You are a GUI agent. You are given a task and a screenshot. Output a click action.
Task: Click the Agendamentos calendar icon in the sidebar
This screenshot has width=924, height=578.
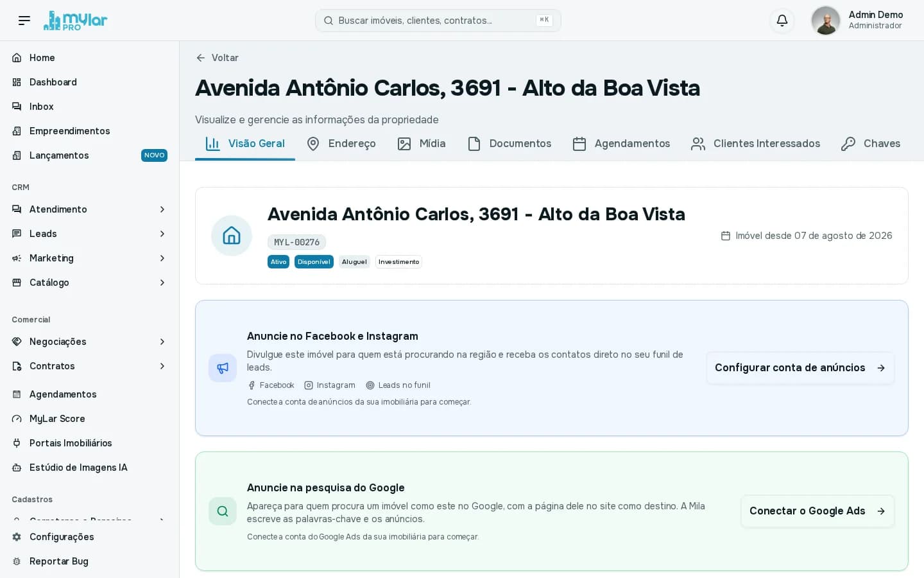point(17,394)
